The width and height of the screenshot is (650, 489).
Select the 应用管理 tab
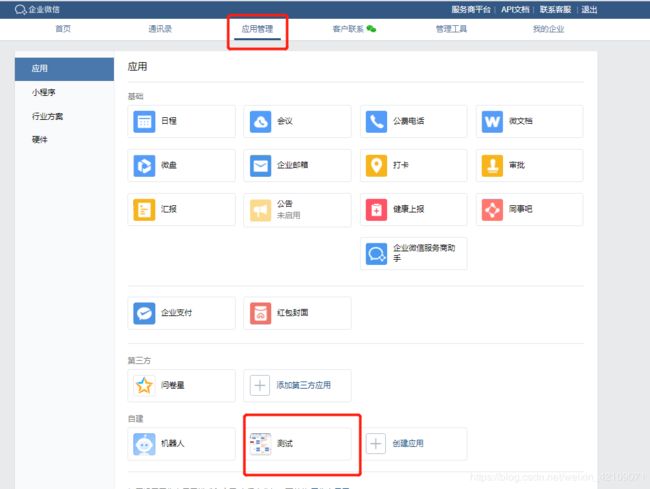[x=257, y=29]
